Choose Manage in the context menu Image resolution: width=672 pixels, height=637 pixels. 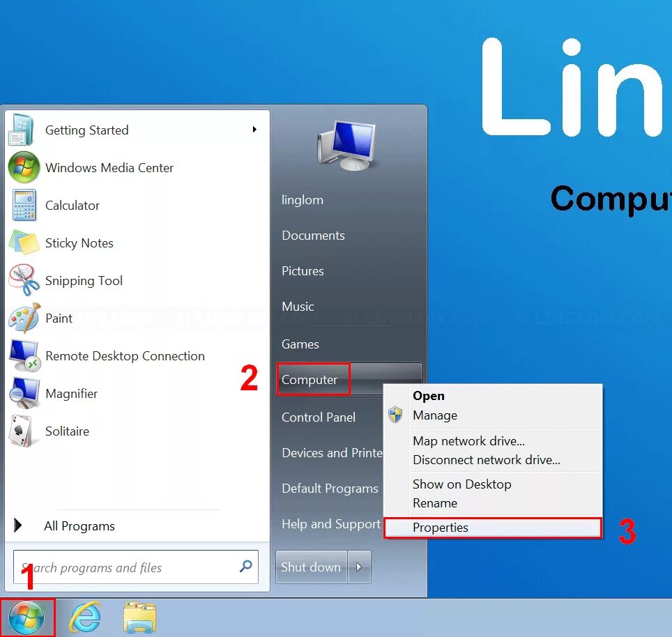click(x=435, y=415)
